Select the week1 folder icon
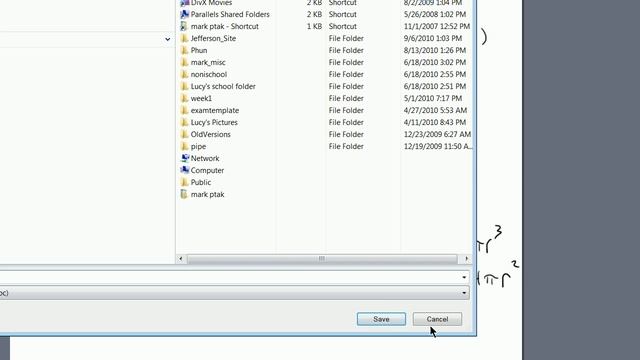 pos(184,98)
